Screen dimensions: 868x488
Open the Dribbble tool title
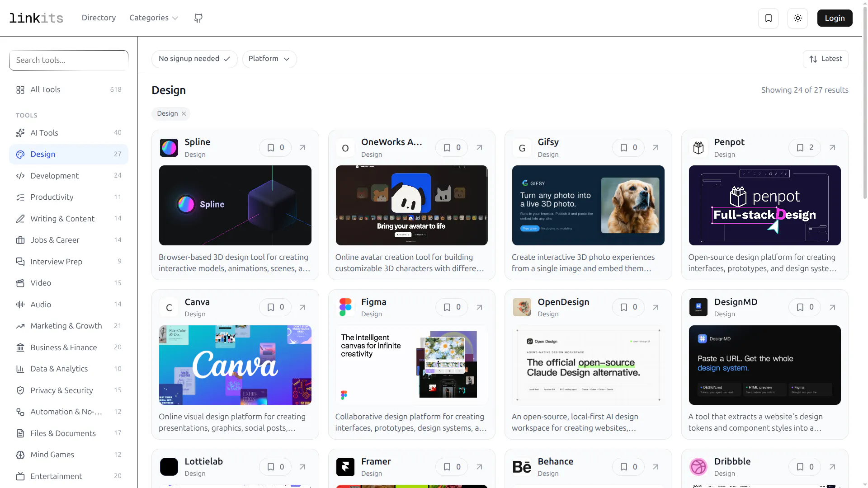tap(732, 461)
